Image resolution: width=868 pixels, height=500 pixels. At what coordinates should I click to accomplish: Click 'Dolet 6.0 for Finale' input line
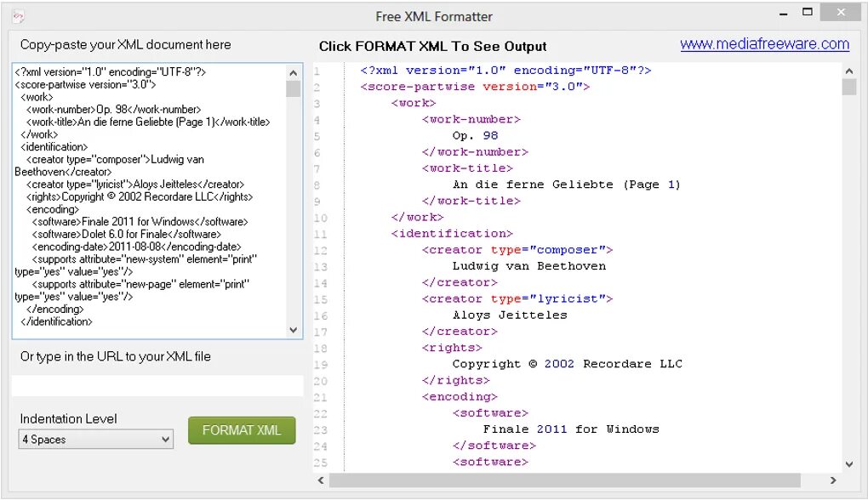tap(126, 235)
